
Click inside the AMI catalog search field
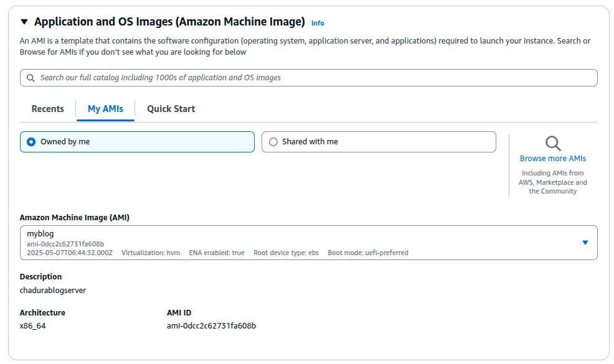(x=249, y=77)
